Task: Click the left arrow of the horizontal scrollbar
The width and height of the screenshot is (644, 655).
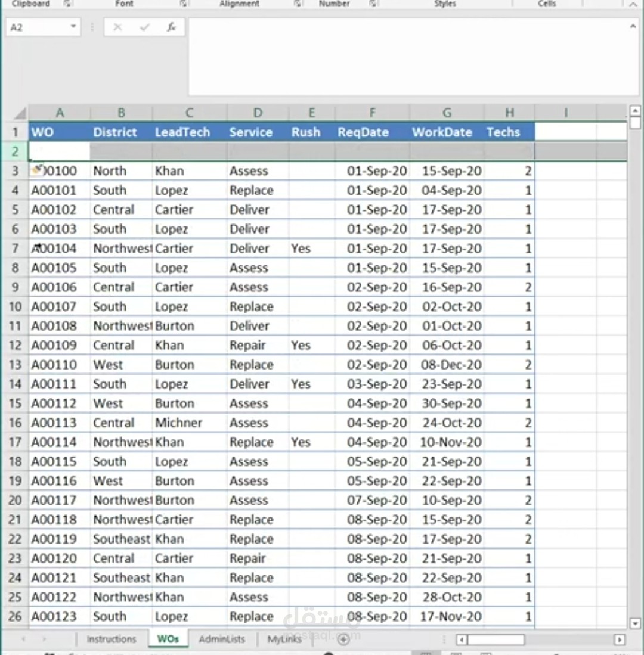Action: click(x=462, y=640)
